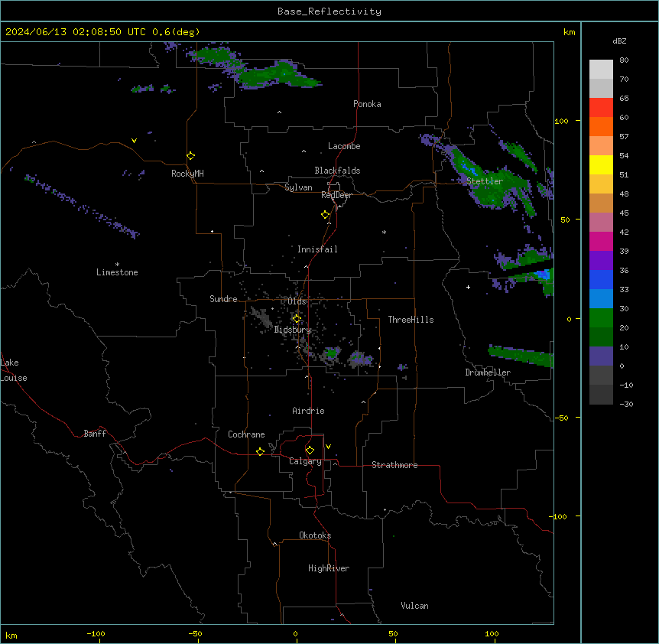Image resolution: width=659 pixels, height=644 pixels.
Task: Click the yellow V marker northwest of RockyMH
Action: tap(134, 141)
